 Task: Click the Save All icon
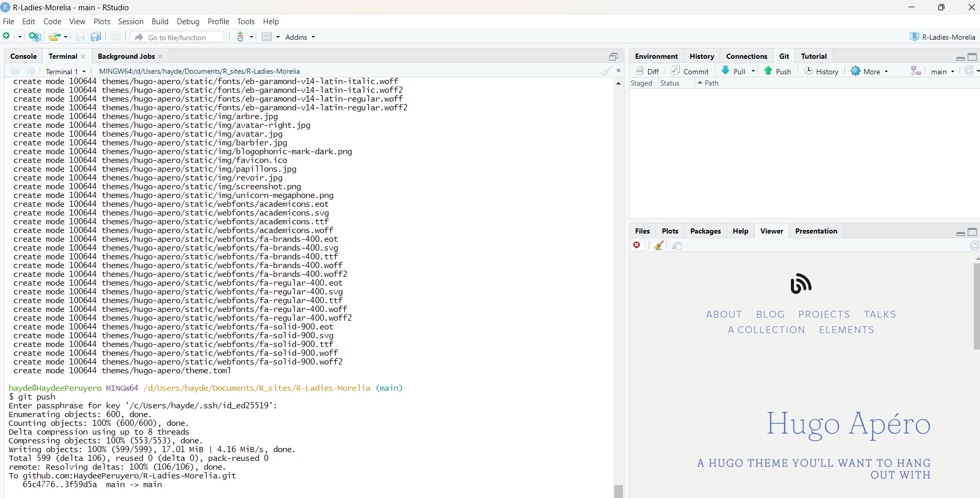coord(96,37)
